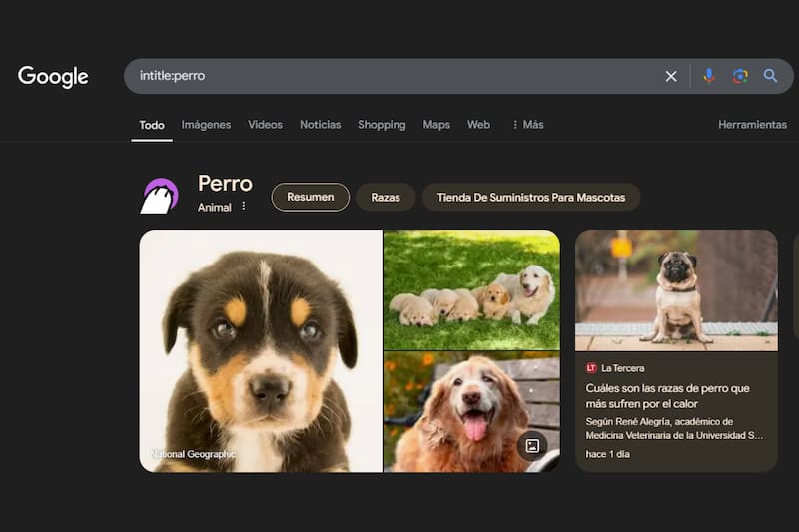The image size is (799, 532).
Task: Go to the Shopping tab
Action: (382, 125)
